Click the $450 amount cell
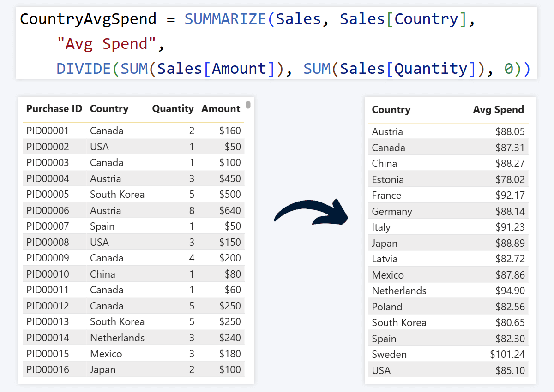Screen dimensions: 554x392 click(230, 178)
